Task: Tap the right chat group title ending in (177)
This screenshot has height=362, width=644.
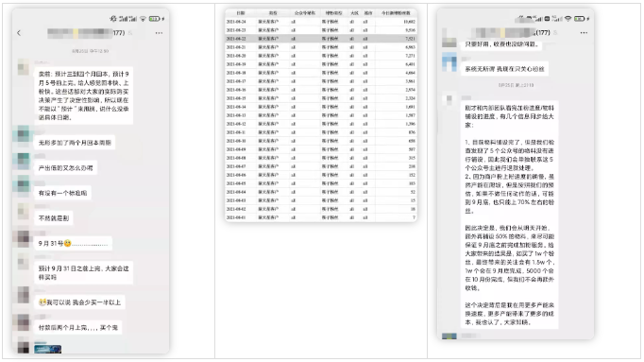Action: point(511,32)
